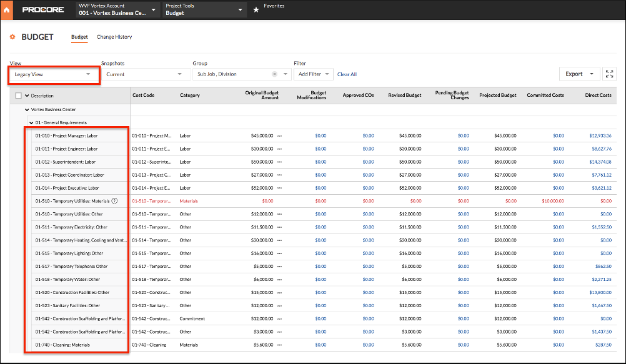
Task: Select row 01-515 - Temporary Lighting: Other
Action: pos(69,253)
